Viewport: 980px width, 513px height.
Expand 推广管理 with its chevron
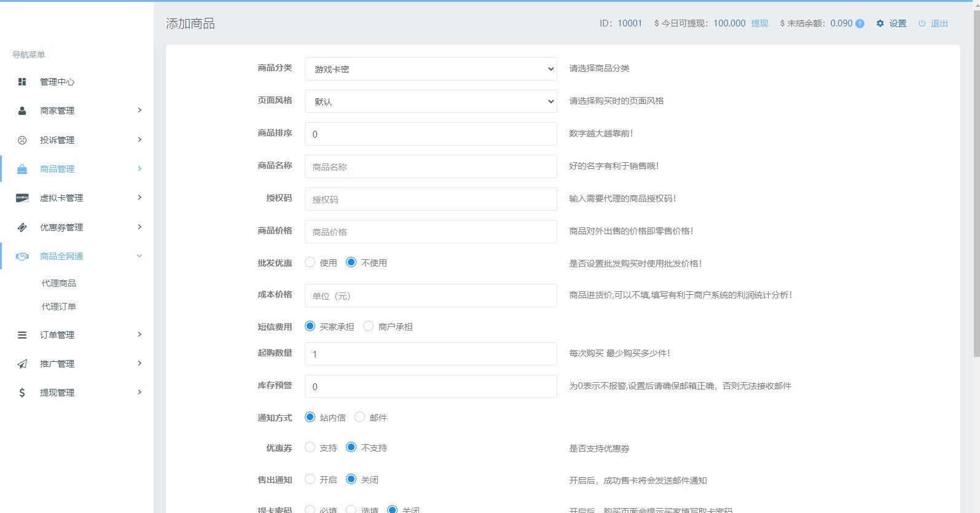click(x=139, y=363)
